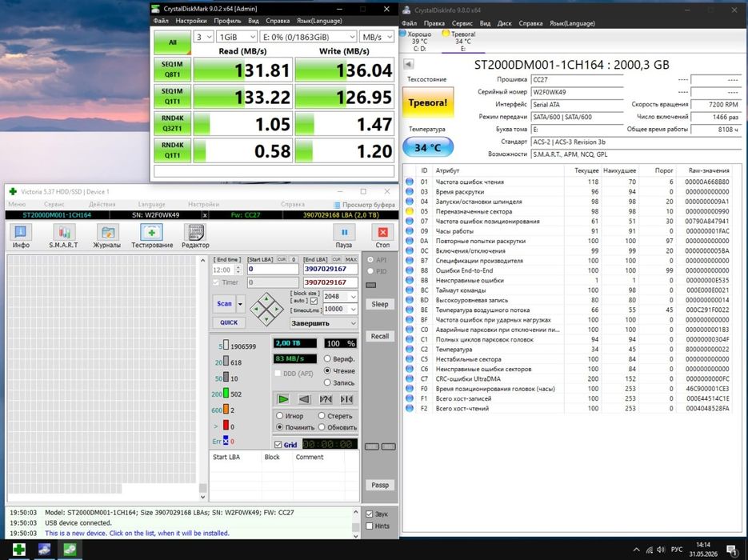Viewport: 748px width, 560px height.
Task: Open the Scan button dropdown arrow
Action: pyautogui.click(x=241, y=304)
